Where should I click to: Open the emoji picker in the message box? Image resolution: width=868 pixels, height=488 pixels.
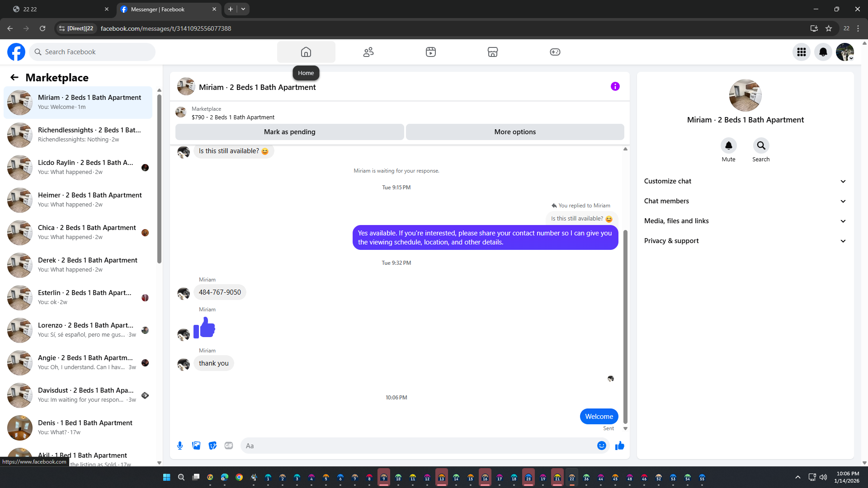(601, 446)
